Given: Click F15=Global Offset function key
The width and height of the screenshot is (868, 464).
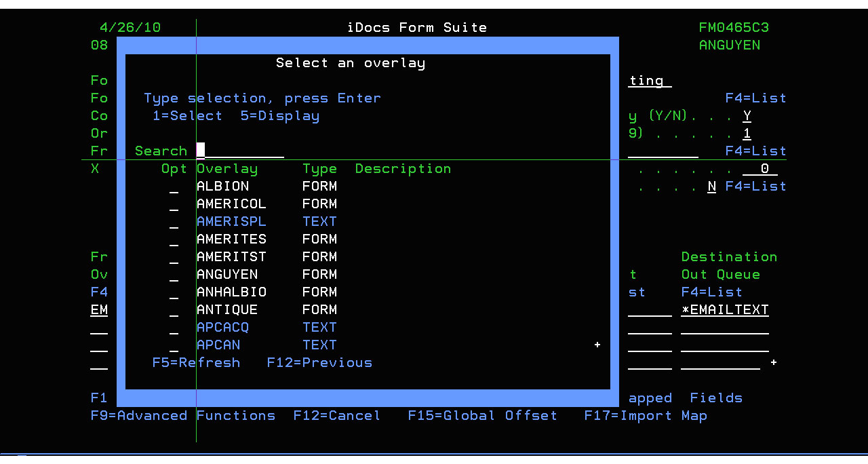Looking at the screenshot, I should click(482, 416).
